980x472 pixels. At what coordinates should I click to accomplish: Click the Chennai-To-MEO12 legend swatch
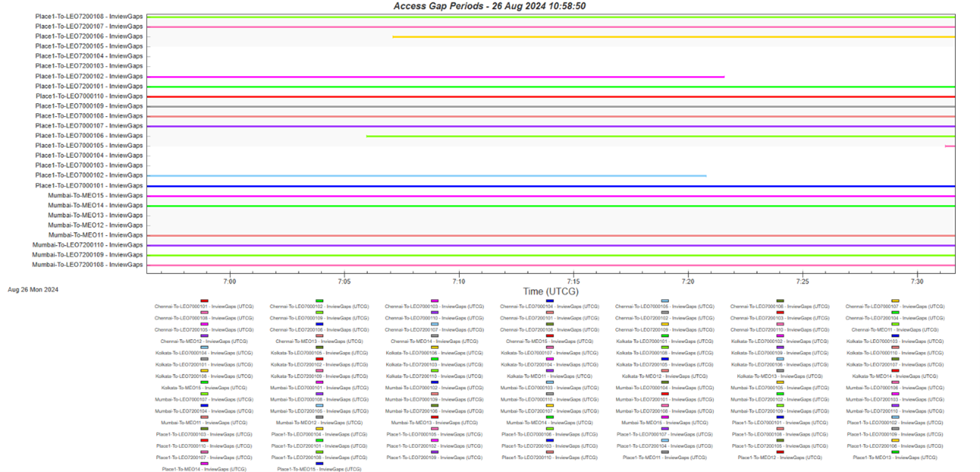pos(204,336)
